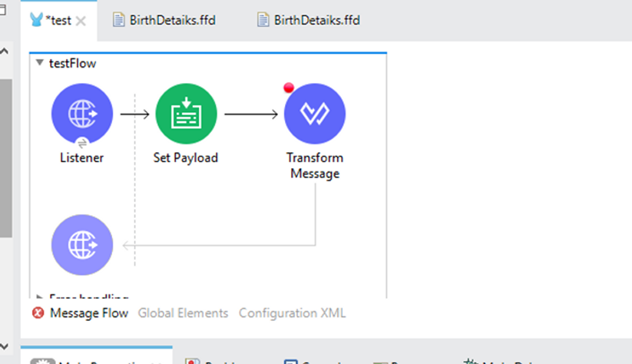632x364 pixels.
Task: Click the left panel scroll up arrow
Action: (x=5, y=51)
